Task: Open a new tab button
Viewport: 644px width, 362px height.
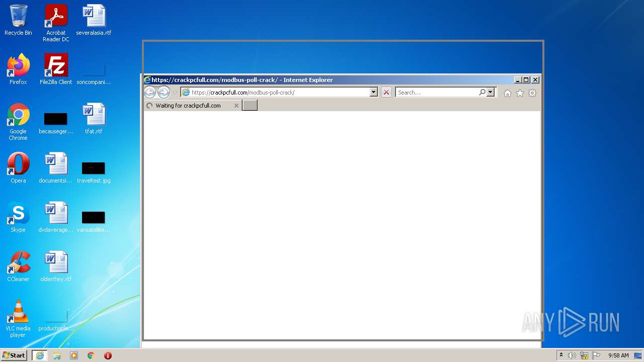Action: (250, 105)
